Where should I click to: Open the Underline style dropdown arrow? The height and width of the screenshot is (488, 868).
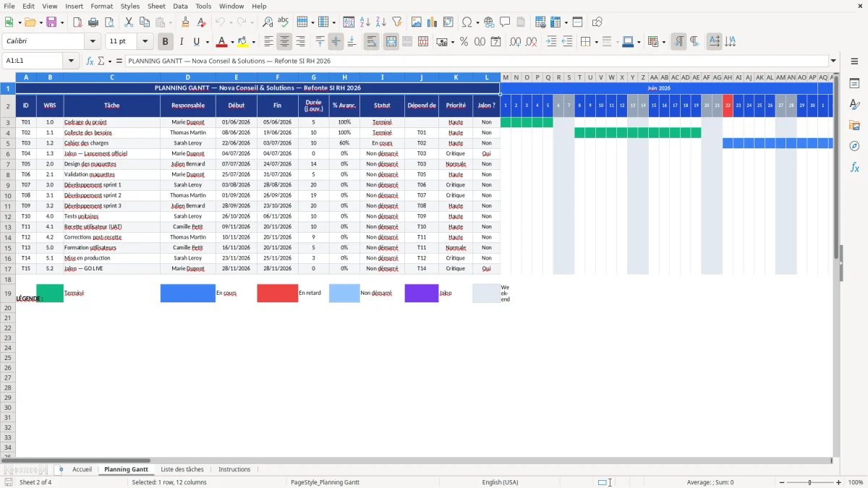coord(207,42)
